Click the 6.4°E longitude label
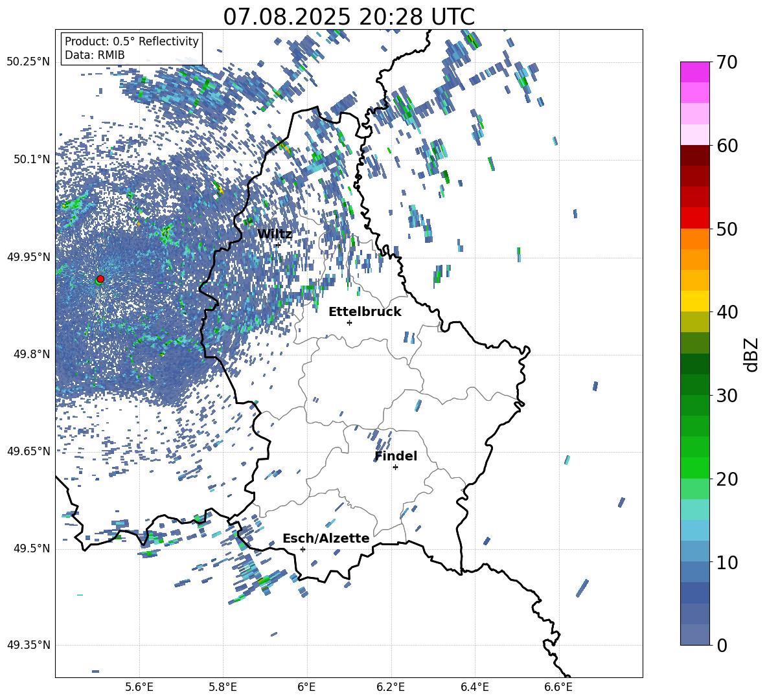 coord(474,687)
